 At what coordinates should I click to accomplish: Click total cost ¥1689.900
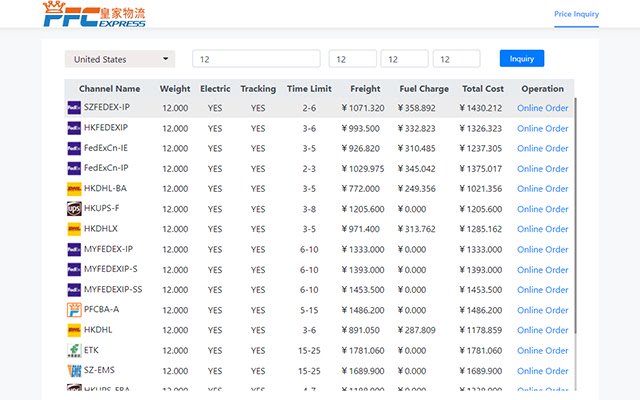tap(481, 371)
